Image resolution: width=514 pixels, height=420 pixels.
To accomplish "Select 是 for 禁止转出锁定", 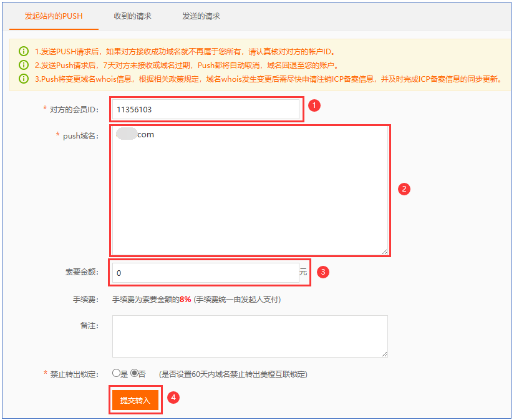I will (116, 373).
